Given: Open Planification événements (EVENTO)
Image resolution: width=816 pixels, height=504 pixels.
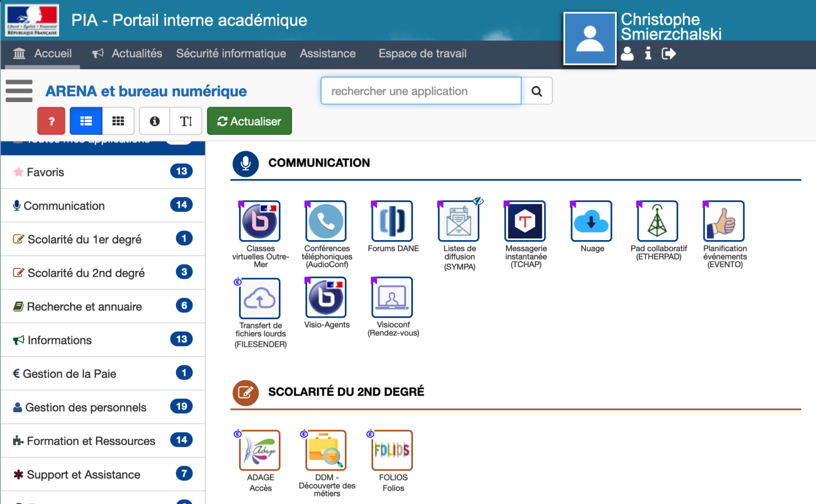Looking at the screenshot, I should 724,221.
